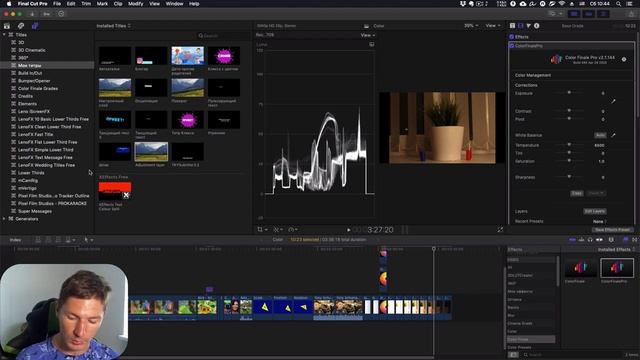Image resolution: width=640 pixels, height=360 pixels.
Task: Click the Edit Layers button
Action: click(594, 211)
